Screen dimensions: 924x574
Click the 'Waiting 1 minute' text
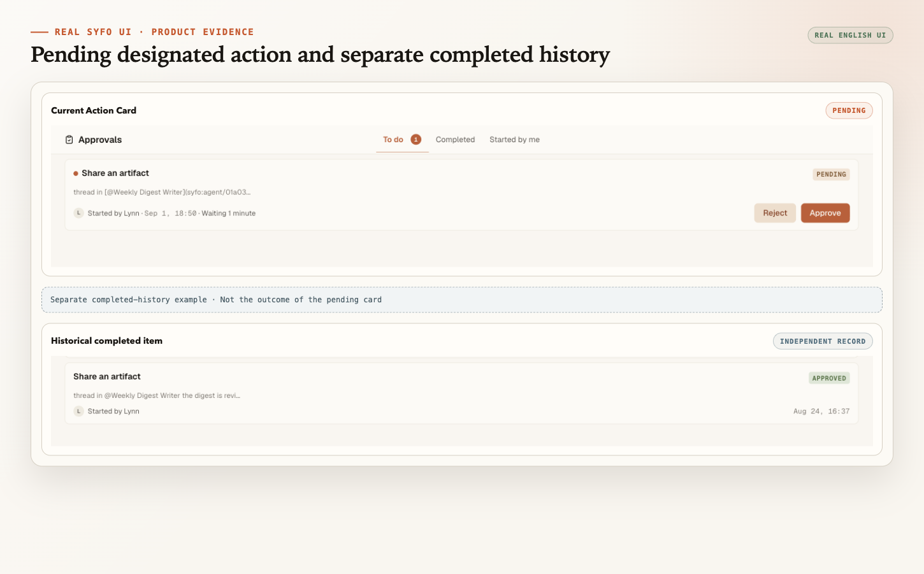click(x=228, y=214)
